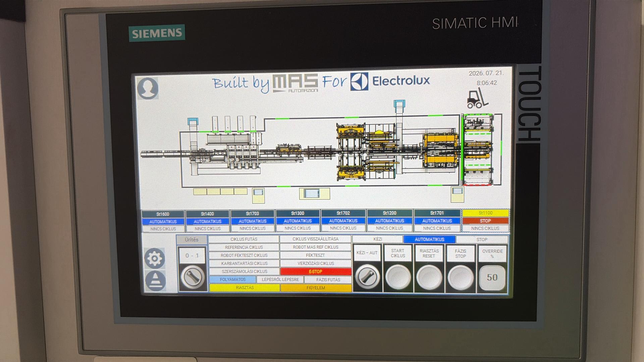Image resolution: width=644 pixels, height=362 pixels.
Task: Tap the Ürítés label above the key switch
Action: (x=192, y=240)
